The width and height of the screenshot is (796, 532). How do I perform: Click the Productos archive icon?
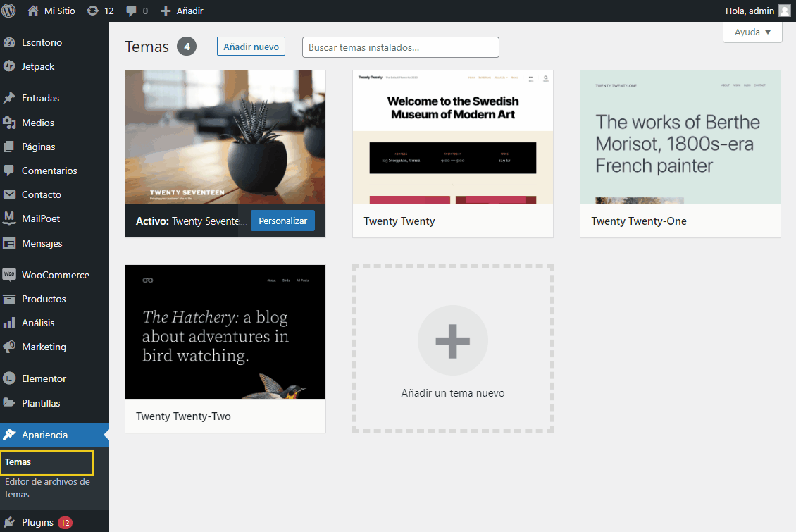[x=9, y=299]
